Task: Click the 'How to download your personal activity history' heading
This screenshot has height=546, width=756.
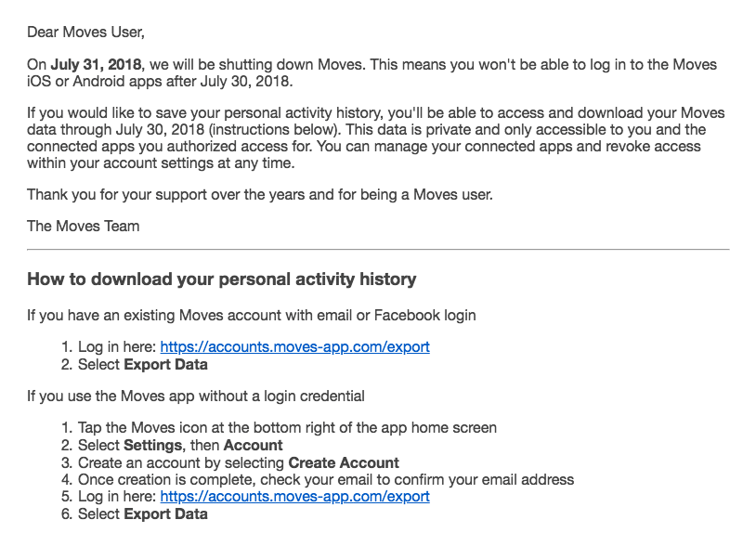Action: click(221, 279)
